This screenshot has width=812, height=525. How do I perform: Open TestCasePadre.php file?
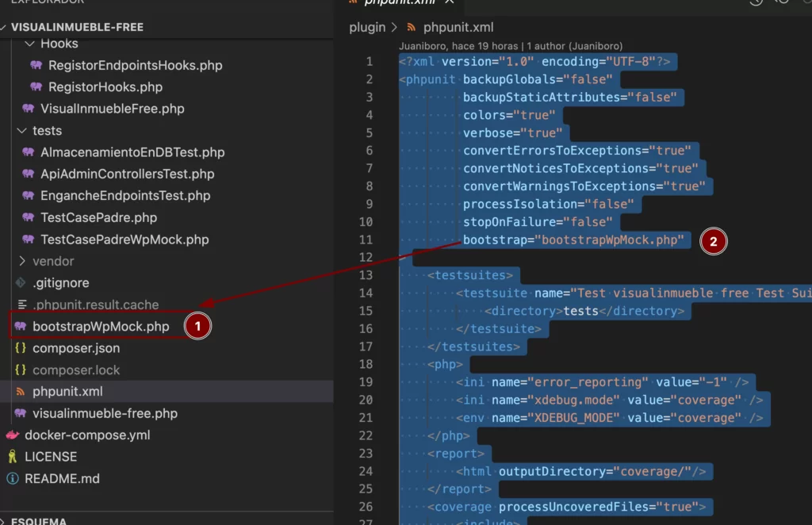[99, 217]
